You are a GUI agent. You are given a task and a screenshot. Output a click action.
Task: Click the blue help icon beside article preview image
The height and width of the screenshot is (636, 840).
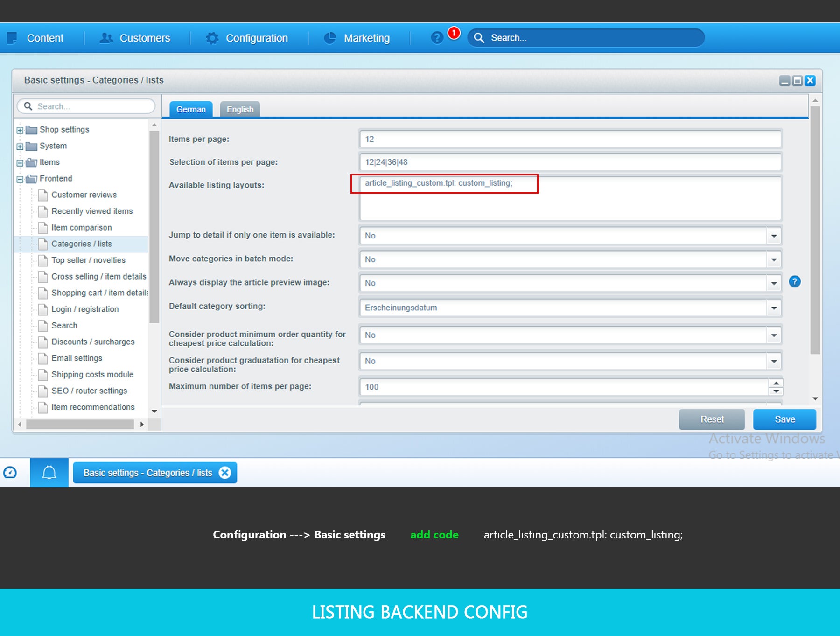click(x=794, y=282)
